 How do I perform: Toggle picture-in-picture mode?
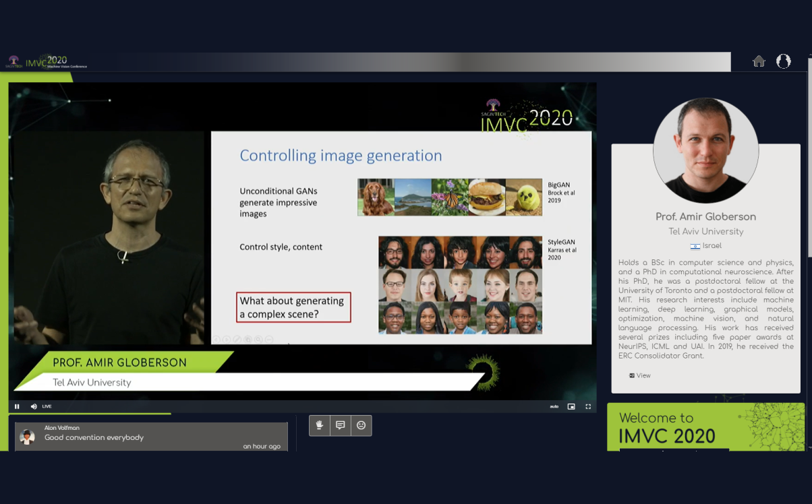[x=571, y=406]
